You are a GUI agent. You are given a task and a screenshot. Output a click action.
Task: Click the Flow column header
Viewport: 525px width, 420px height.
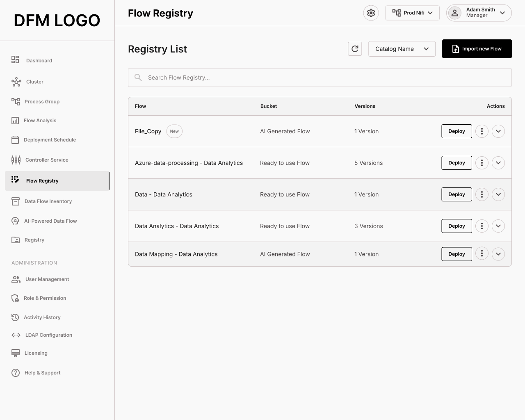(x=140, y=106)
